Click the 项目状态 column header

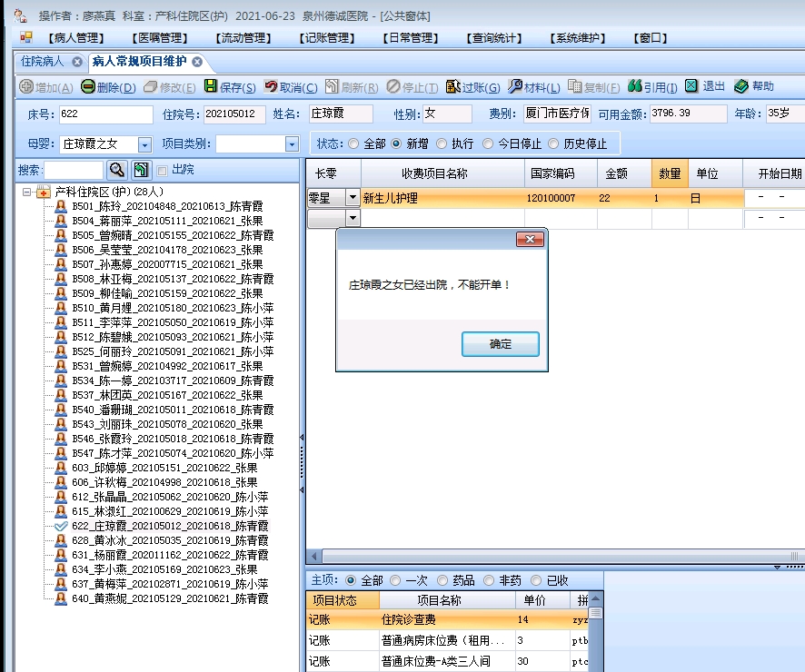click(x=343, y=600)
